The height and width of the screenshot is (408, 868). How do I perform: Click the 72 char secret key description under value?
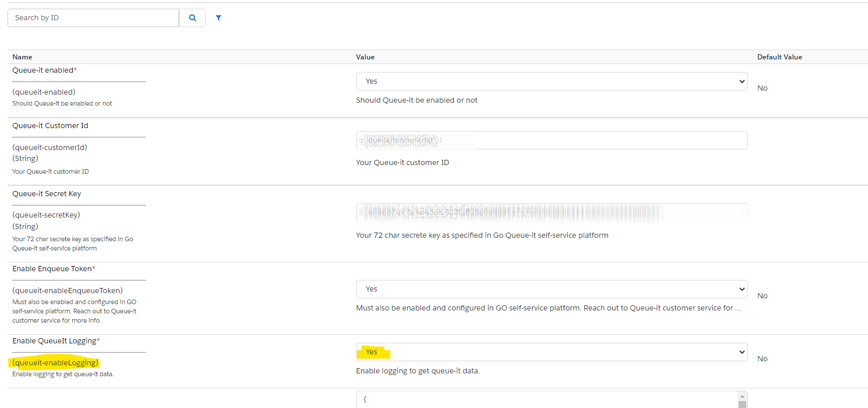[x=482, y=235]
